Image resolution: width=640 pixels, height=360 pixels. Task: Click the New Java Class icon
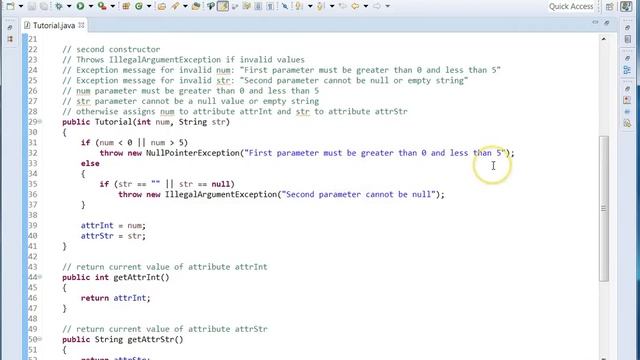point(139,6)
